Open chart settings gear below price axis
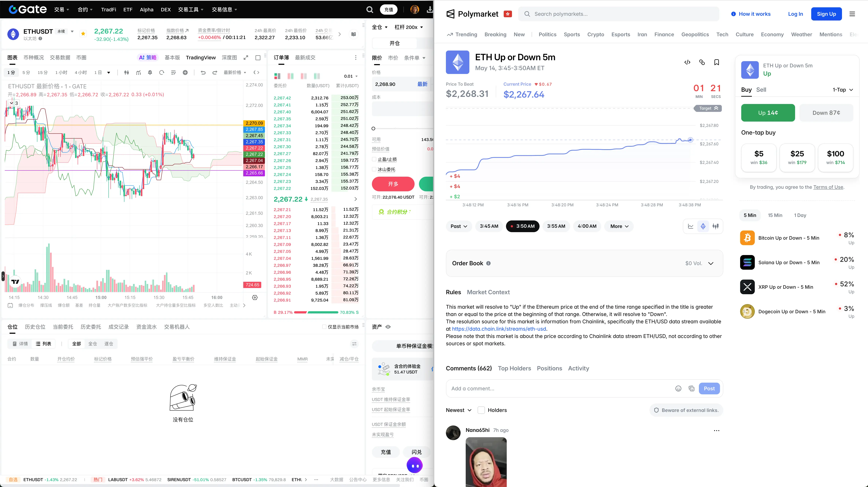Screen dimensions: 868x487 pos(255,297)
